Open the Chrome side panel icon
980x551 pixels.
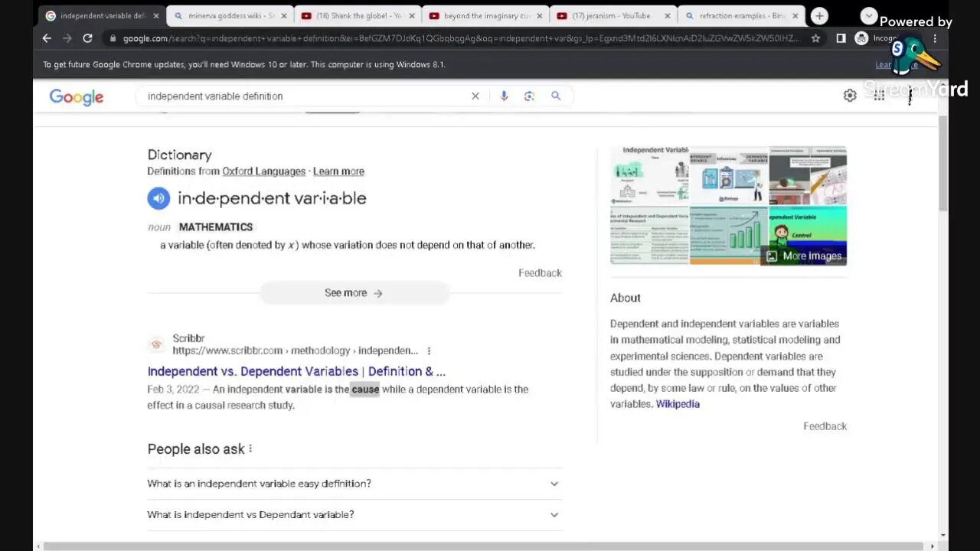(x=841, y=38)
